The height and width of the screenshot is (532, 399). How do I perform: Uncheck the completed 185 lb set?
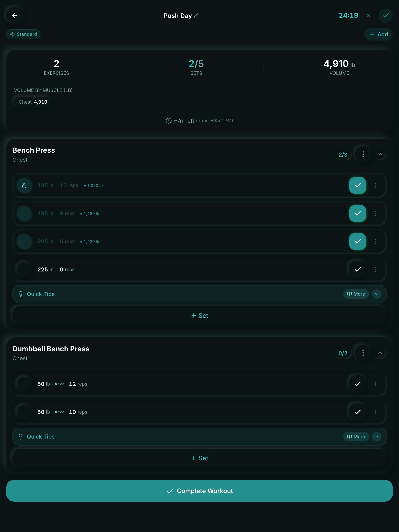pyautogui.click(x=358, y=213)
